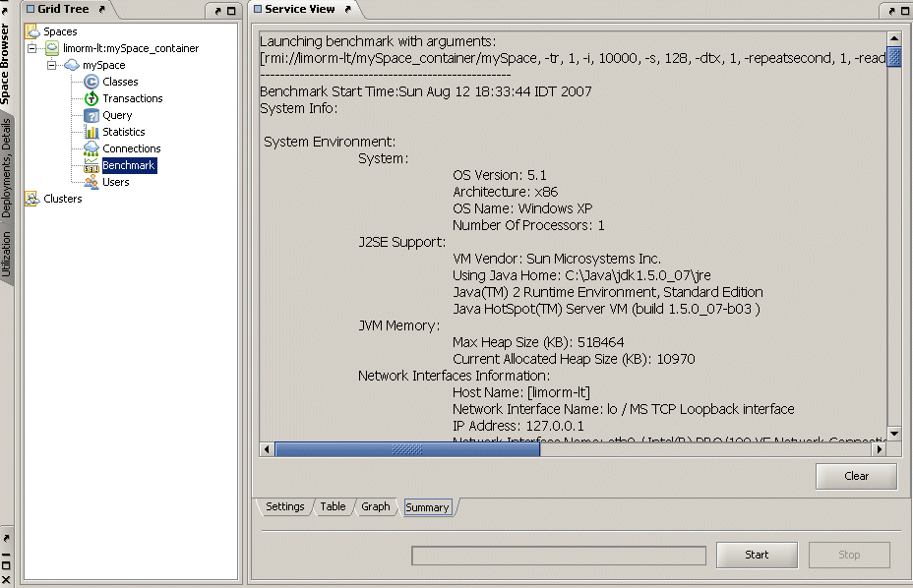Collapse the limorm-lt:mySpace_container node
913x588 pixels.
click(x=32, y=48)
